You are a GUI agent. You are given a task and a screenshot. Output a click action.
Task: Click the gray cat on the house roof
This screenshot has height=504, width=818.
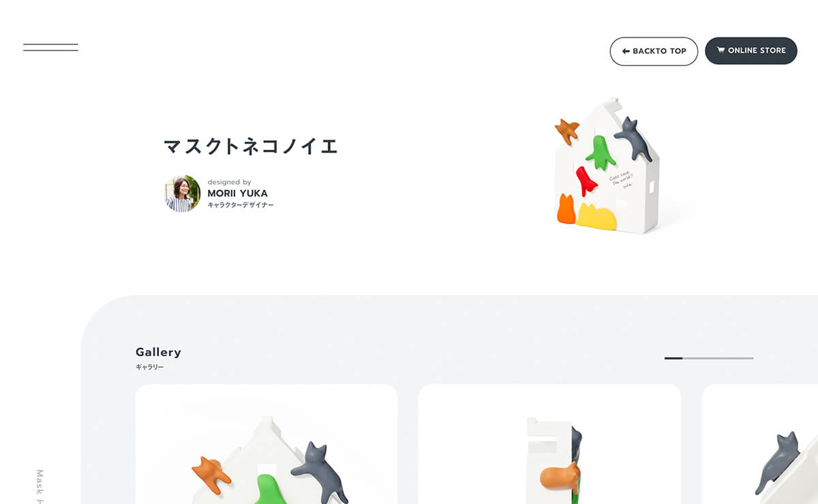click(x=634, y=139)
